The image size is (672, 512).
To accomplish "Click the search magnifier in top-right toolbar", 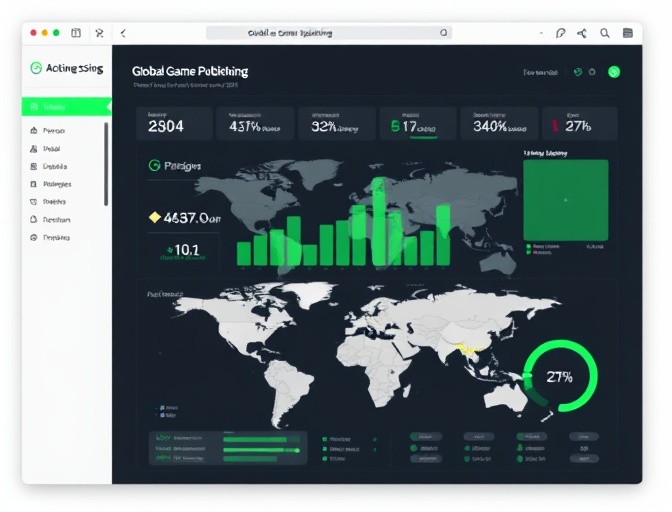I will [x=605, y=33].
